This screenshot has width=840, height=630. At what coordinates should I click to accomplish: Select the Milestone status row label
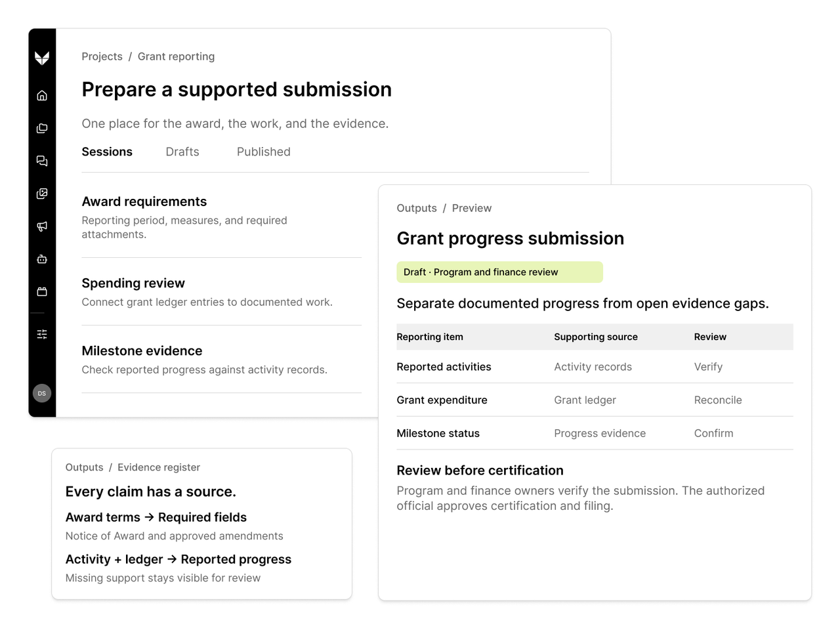click(x=438, y=433)
